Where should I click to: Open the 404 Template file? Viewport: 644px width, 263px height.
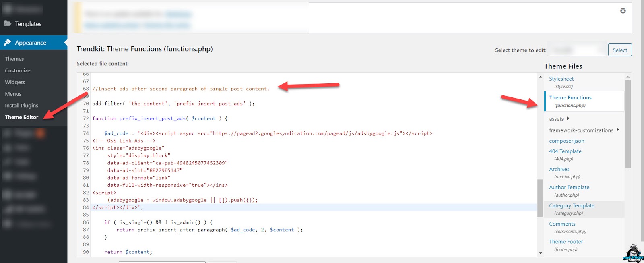click(x=565, y=155)
